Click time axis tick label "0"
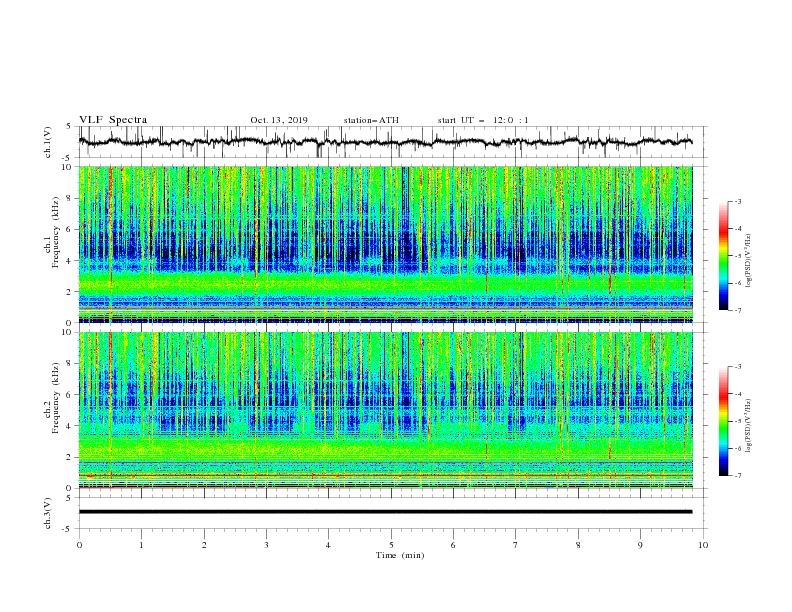The width and height of the screenshot is (792, 612). point(79,545)
